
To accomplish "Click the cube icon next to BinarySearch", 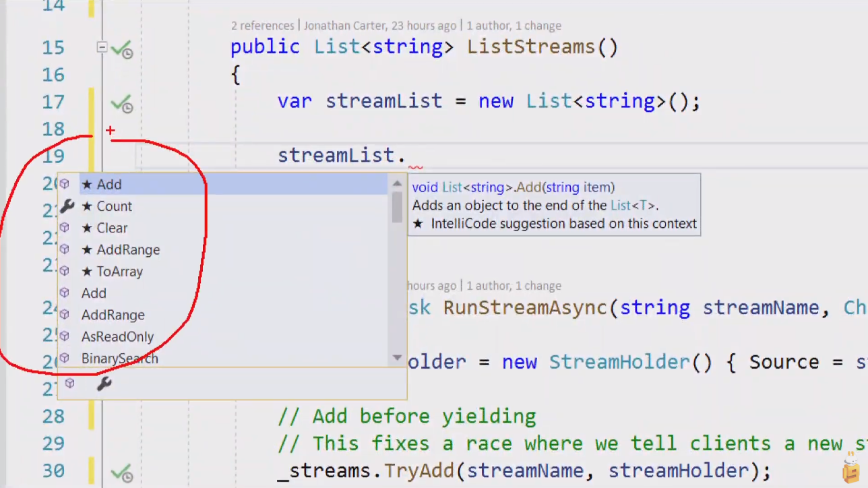I will click(x=65, y=358).
